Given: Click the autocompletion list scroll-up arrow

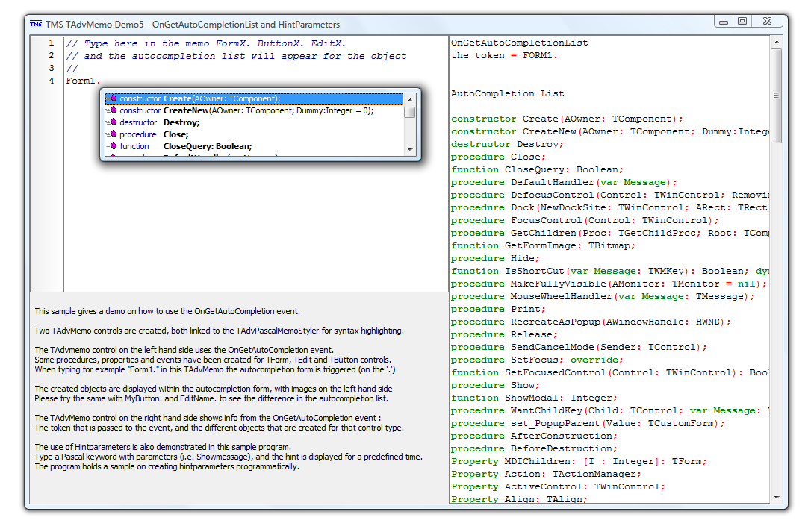Looking at the screenshot, I should [410, 99].
